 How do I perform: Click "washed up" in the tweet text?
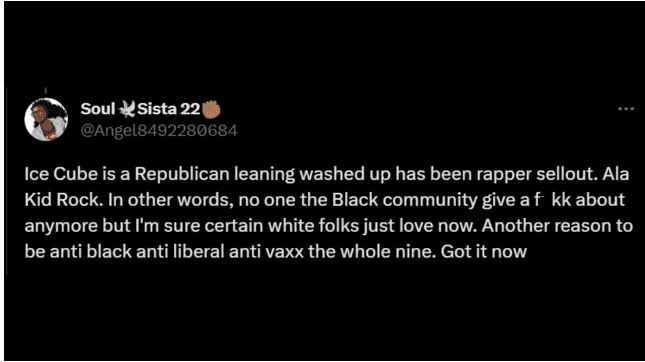[x=345, y=175]
